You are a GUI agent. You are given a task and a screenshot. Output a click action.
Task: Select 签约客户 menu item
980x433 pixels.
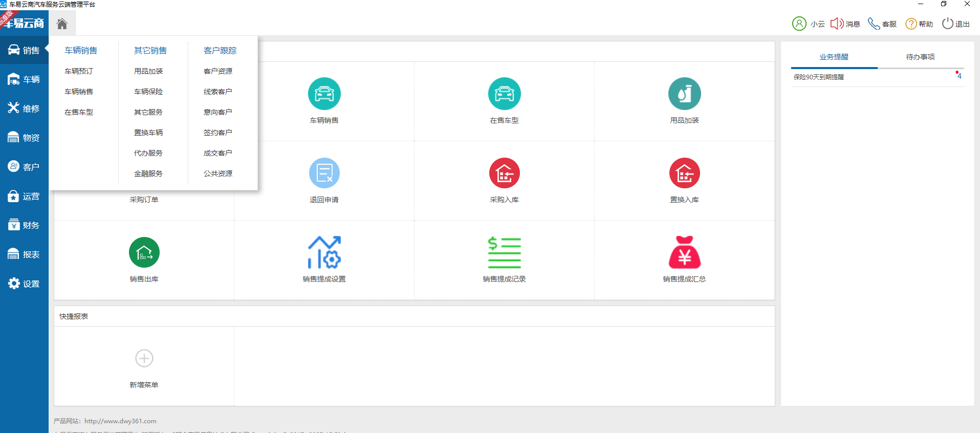218,133
